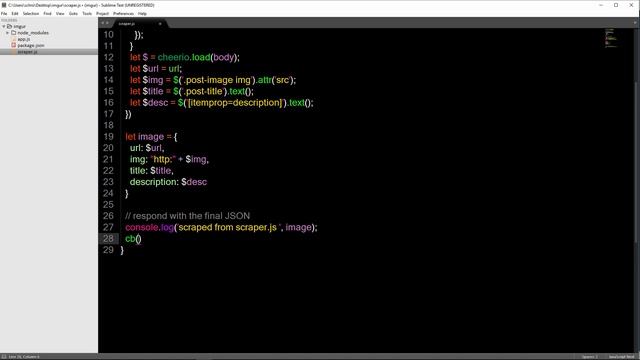Screen dimensions: 640x360
Task: Close the scraper.js tab
Action: (160, 24)
